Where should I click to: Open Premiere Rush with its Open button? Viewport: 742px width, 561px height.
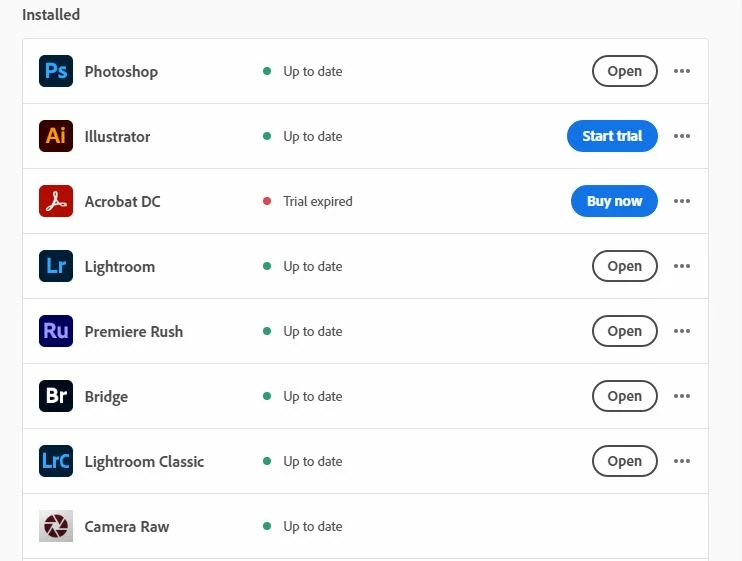click(625, 331)
